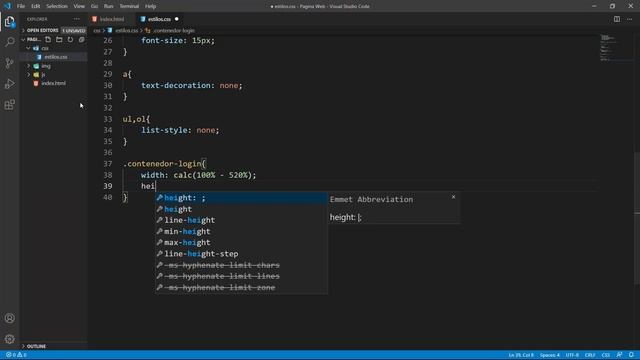Collapse the css folder
Viewport: 640px width, 360px height.
(45, 48)
